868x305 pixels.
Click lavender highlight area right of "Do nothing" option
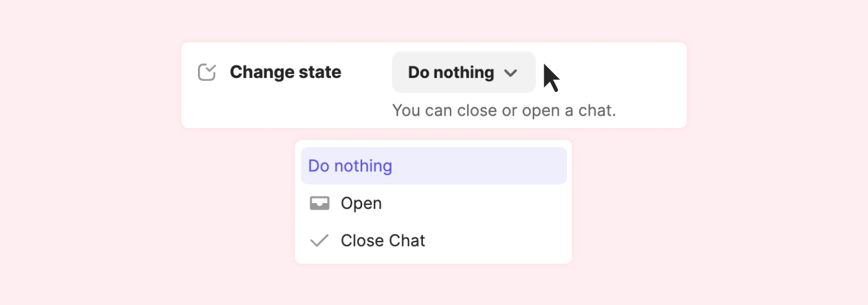(490, 166)
